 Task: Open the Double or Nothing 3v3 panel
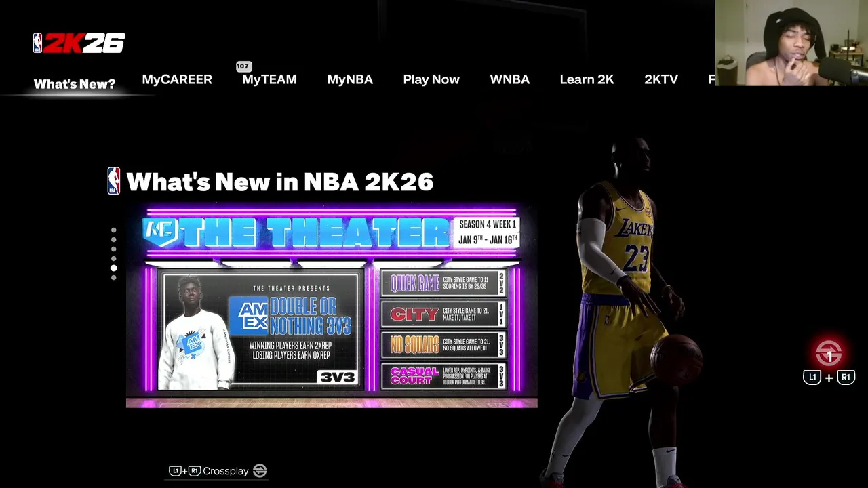[x=260, y=331]
